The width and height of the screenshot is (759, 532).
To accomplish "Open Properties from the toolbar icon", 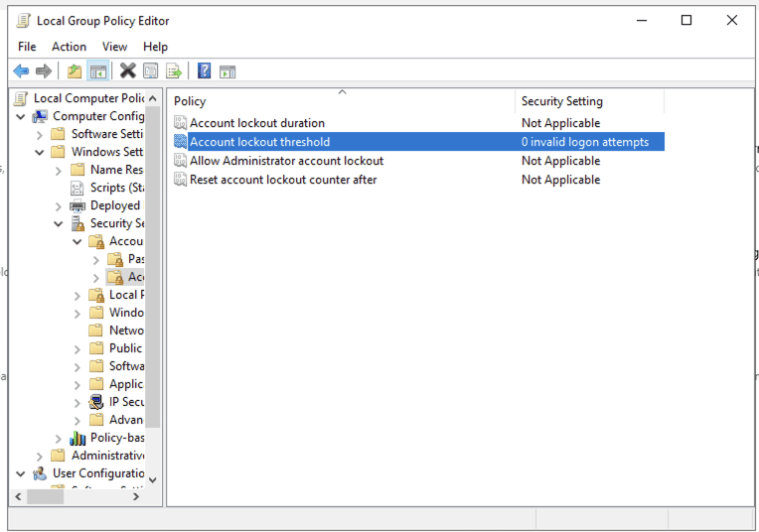I will click(x=150, y=70).
